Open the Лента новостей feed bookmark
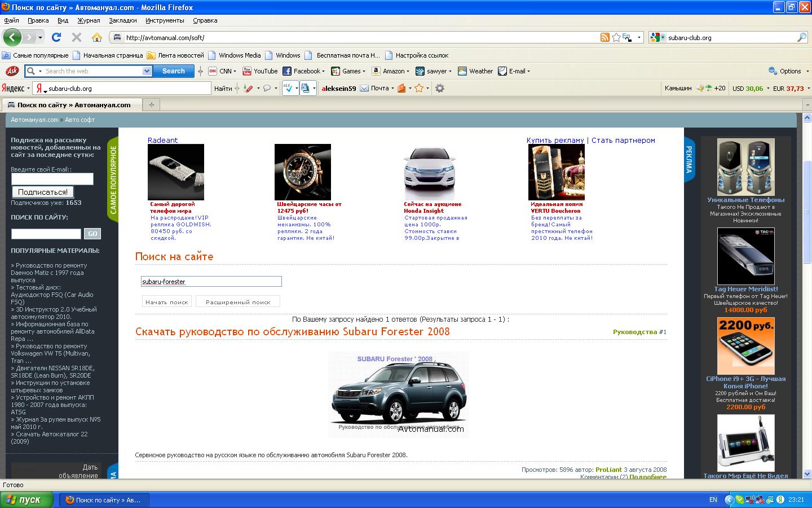Viewport: 812px width, 508px height. [x=175, y=55]
